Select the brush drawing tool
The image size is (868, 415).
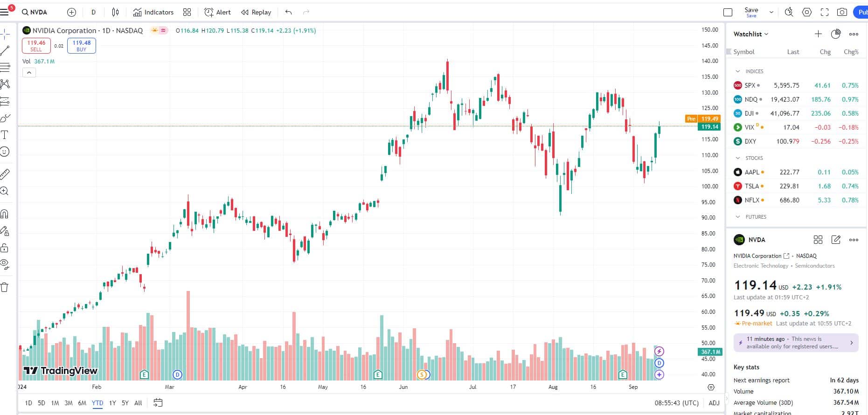coord(5,118)
